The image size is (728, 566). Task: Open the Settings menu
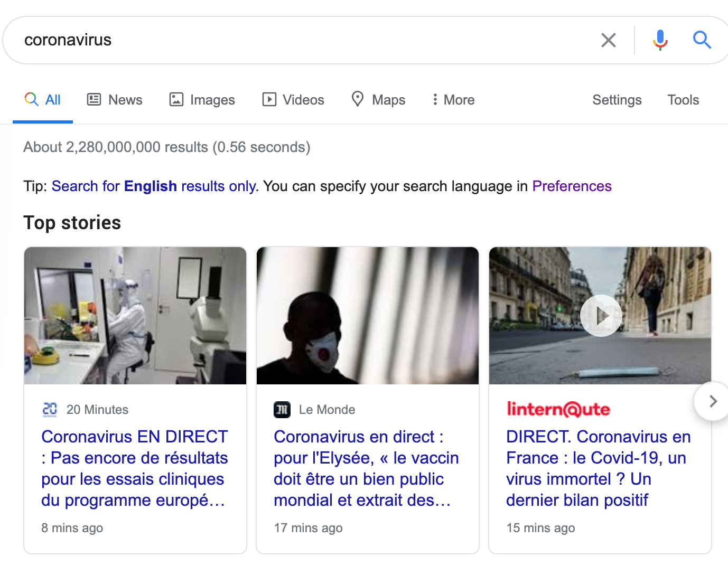pyautogui.click(x=617, y=100)
